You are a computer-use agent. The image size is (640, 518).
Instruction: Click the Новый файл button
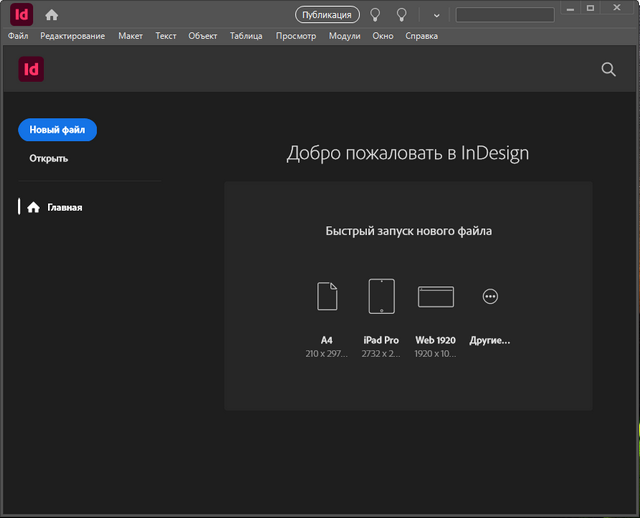[x=58, y=130]
